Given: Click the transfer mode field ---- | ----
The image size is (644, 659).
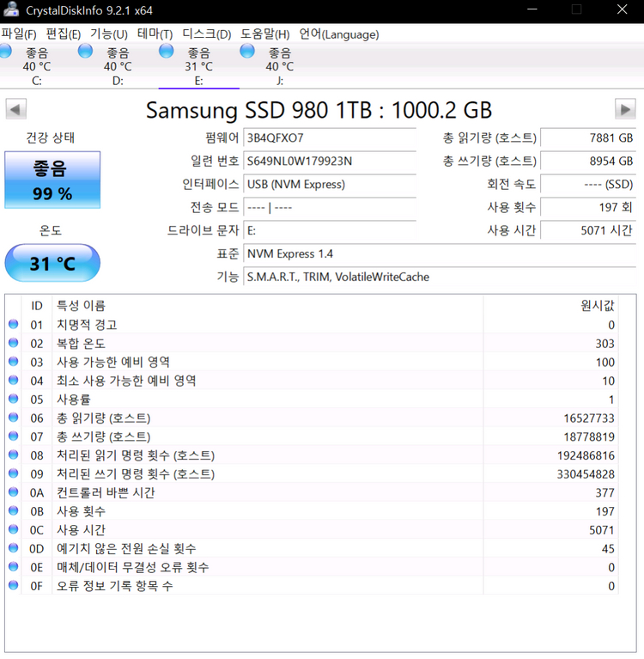Looking at the screenshot, I should pyautogui.click(x=330, y=207).
